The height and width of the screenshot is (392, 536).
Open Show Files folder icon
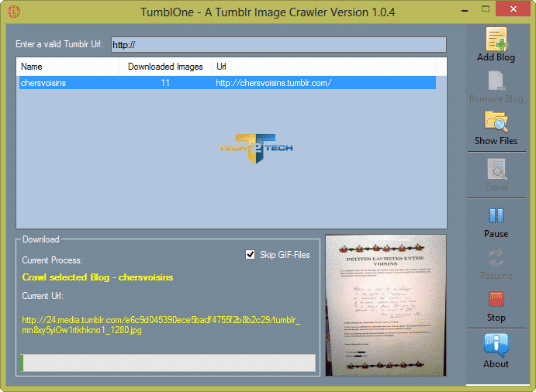tap(496, 123)
